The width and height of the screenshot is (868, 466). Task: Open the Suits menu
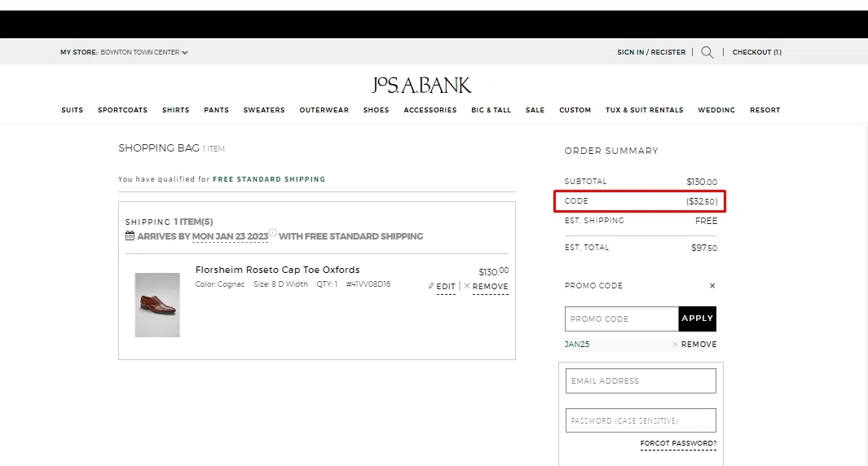click(72, 110)
